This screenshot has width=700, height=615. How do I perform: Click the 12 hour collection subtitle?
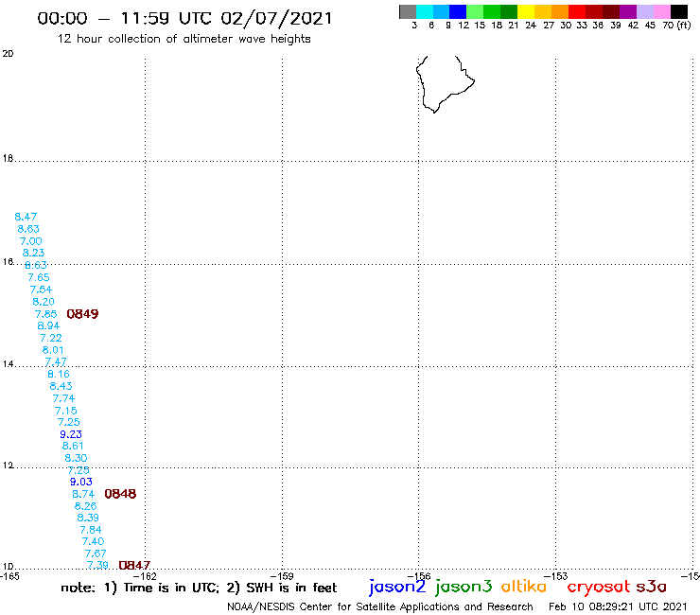tap(184, 39)
